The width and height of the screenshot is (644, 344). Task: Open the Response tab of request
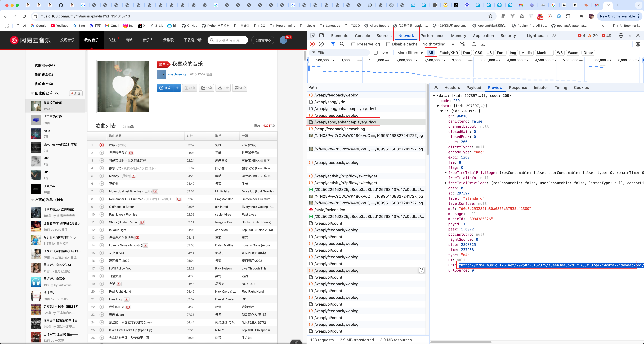[518, 87]
